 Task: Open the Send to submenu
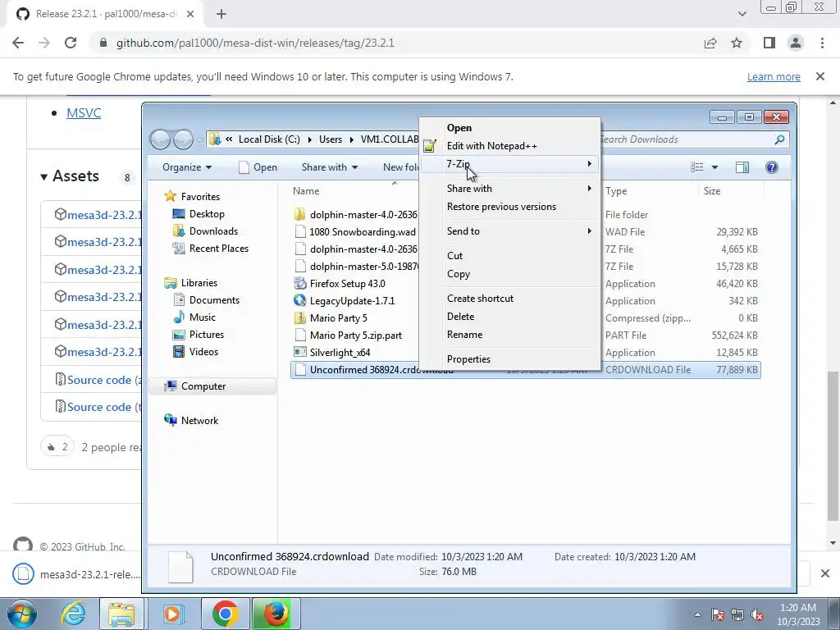tap(509, 231)
